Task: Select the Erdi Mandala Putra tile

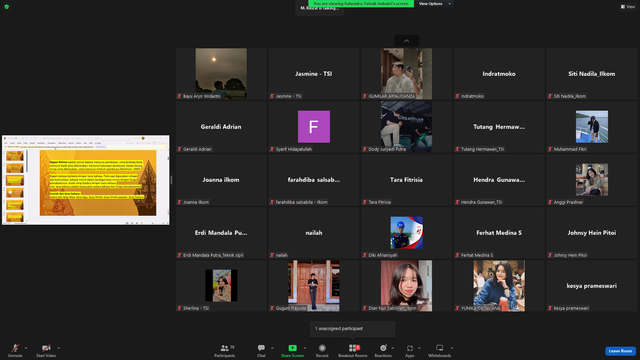Action: [221, 233]
